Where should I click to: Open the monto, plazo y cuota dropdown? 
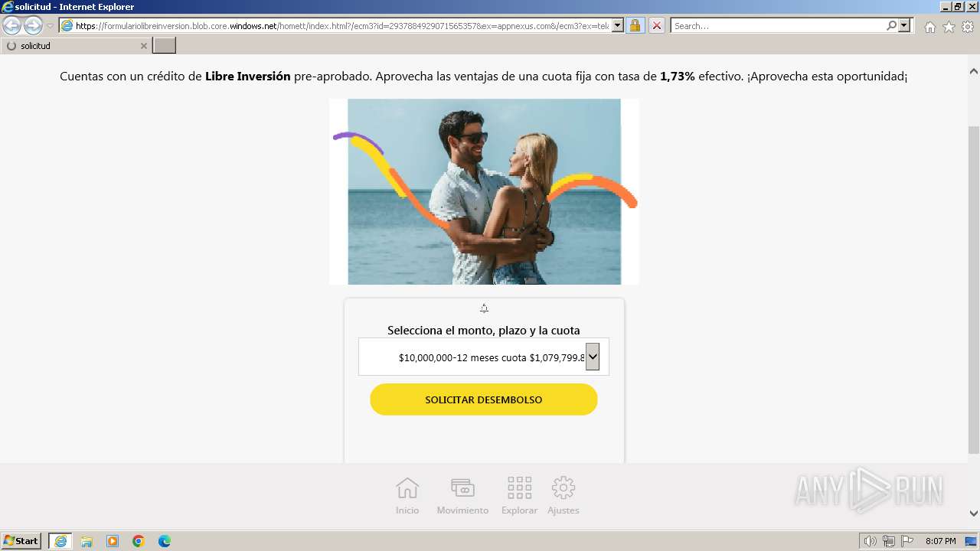[484, 357]
